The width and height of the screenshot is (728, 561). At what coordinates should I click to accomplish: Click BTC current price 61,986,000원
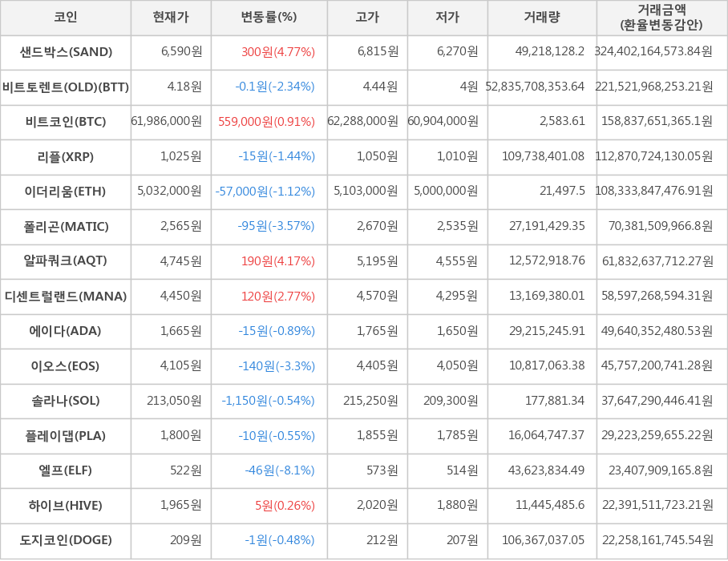click(167, 121)
